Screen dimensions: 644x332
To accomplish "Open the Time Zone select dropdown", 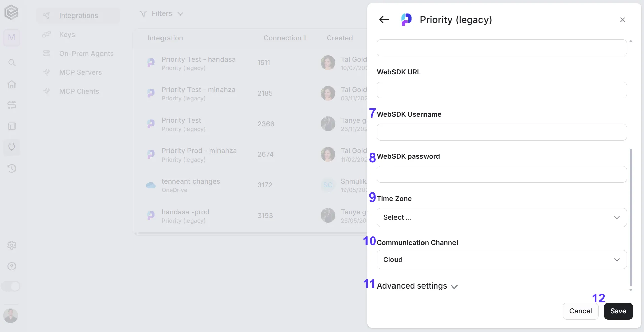I will [502, 217].
